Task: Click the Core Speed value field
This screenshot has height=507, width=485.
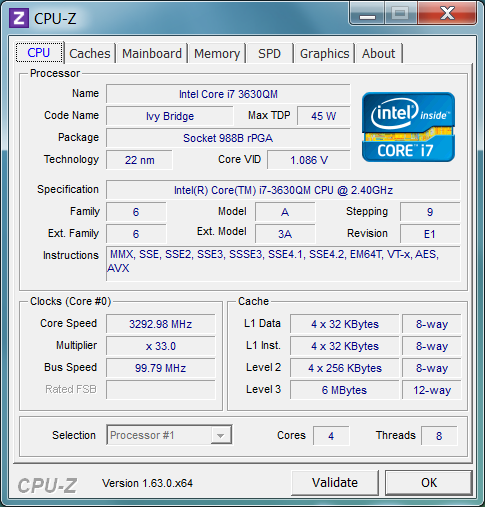Action: pos(161,324)
